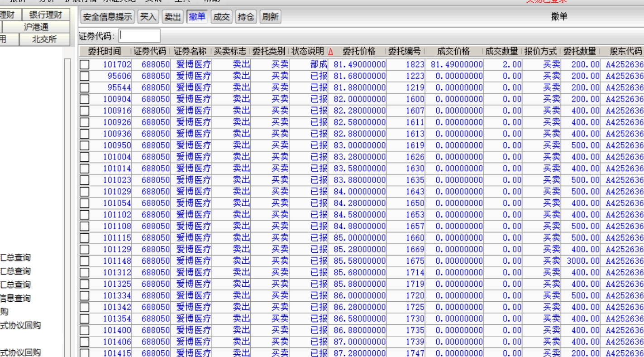This screenshot has width=644, height=357.
Task: Check the box for order 1613
Action: click(85, 134)
